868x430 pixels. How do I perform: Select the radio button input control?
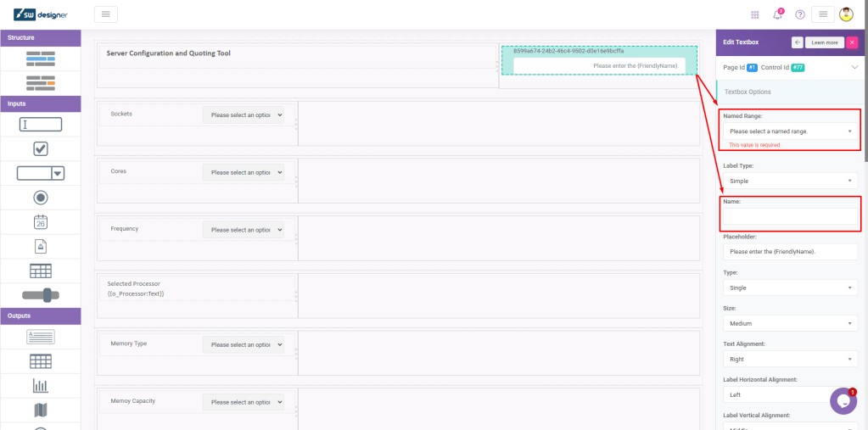point(40,197)
